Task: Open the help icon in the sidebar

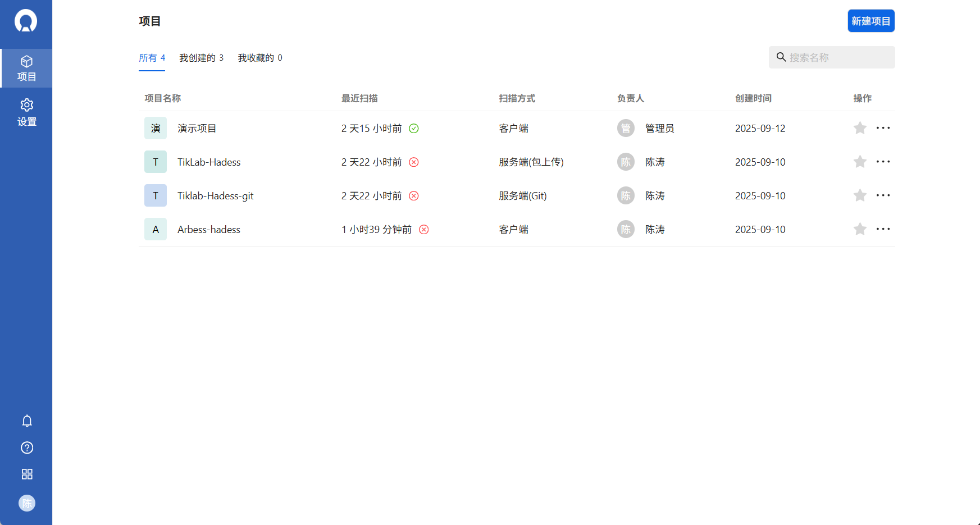Action: pyautogui.click(x=26, y=448)
